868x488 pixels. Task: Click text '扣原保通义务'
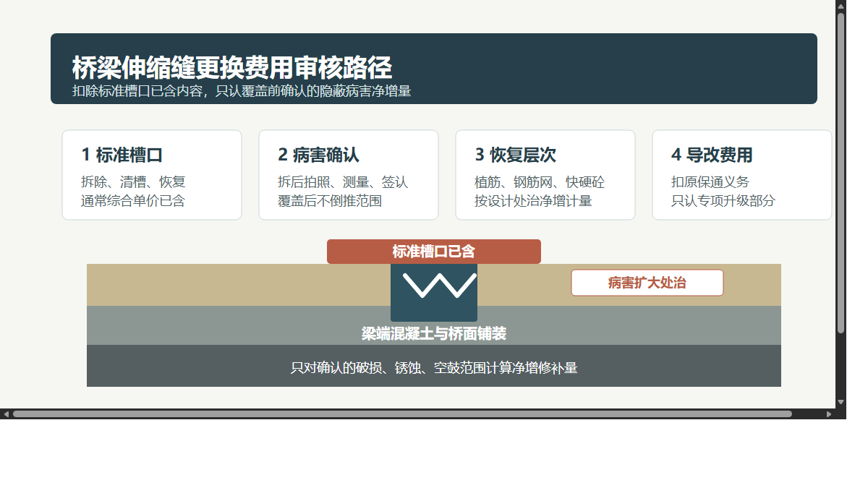point(710,182)
